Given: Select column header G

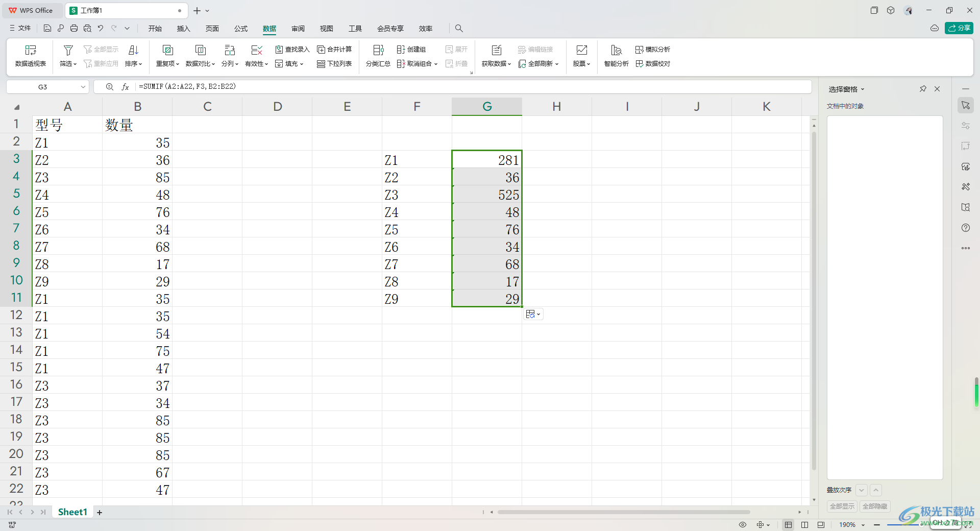Looking at the screenshot, I should 487,106.
